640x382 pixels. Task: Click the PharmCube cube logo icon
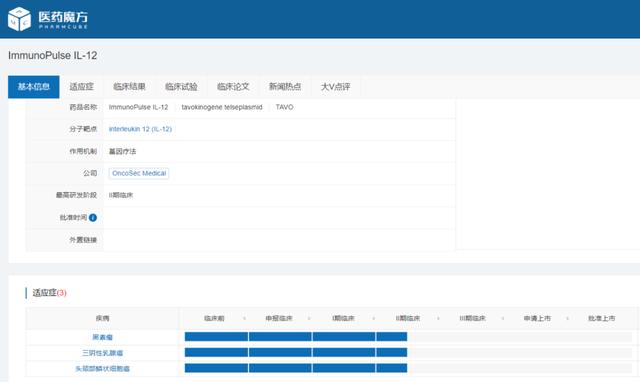pyautogui.click(x=19, y=19)
